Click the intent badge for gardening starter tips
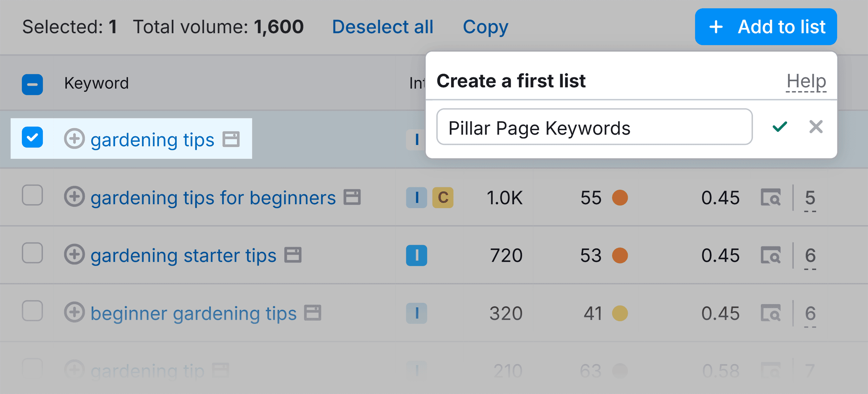868x394 pixels. [416, 255]
